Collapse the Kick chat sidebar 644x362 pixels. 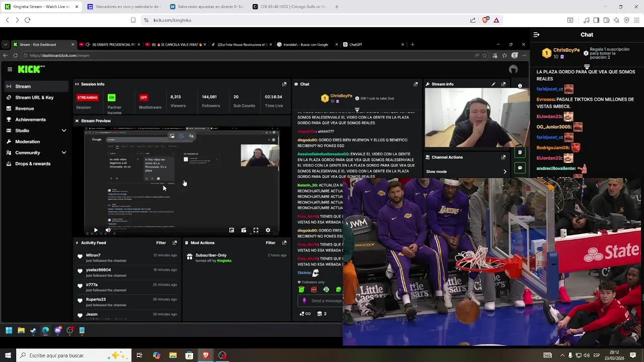536,35
